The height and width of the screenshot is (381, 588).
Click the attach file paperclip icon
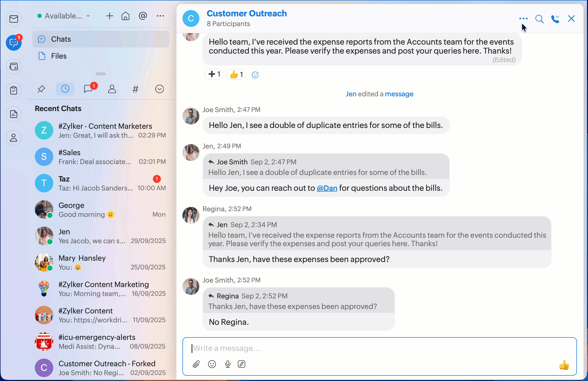(x=196, y=364)
